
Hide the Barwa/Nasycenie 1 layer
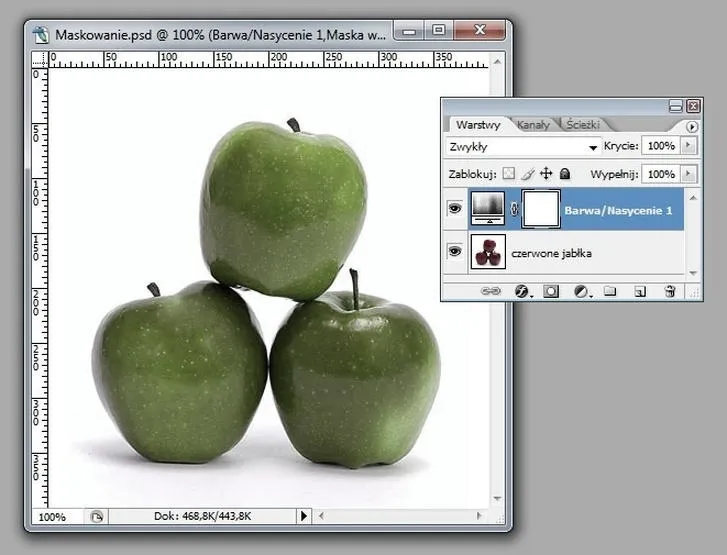[455, 208]
